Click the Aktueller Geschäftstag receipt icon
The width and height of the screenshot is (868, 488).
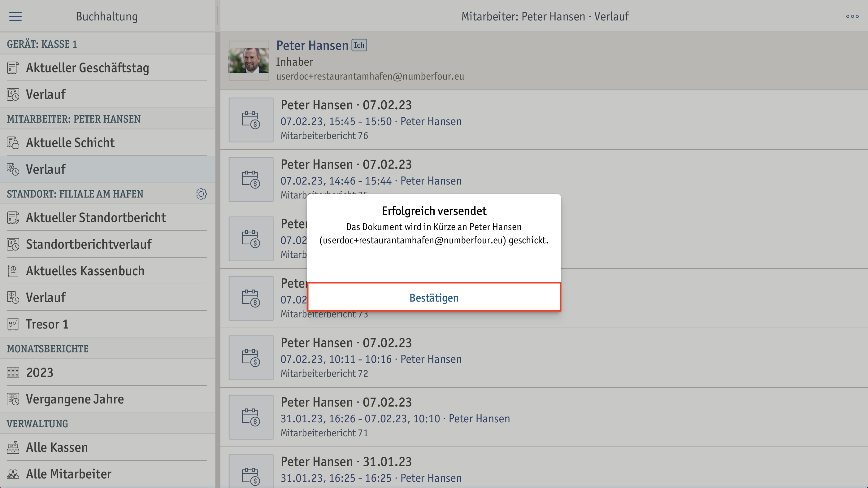click(x=13, y=68)
